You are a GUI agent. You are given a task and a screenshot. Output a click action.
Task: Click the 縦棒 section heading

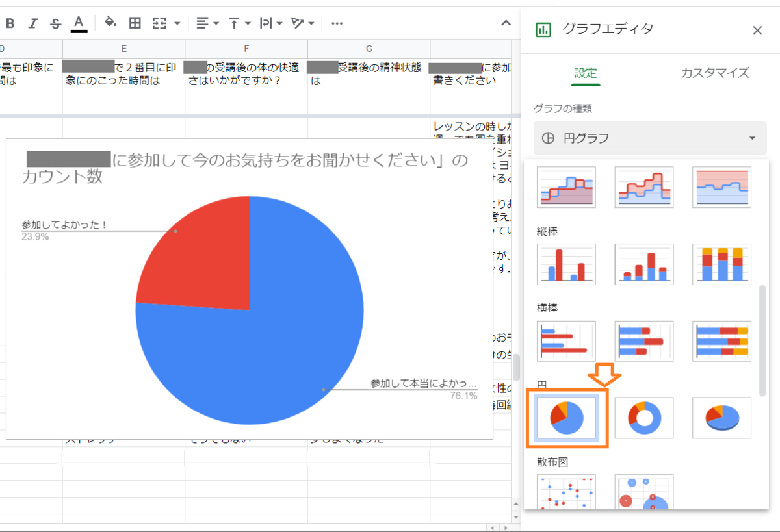pyautogui.click(x=547, y=231)
